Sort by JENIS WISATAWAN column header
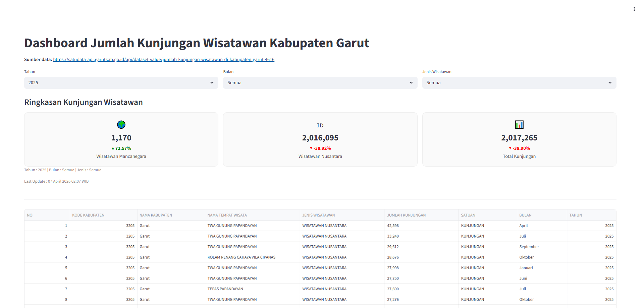Image resolution: width=644 pixels, height=308 pixels. [x=342, y=215]
